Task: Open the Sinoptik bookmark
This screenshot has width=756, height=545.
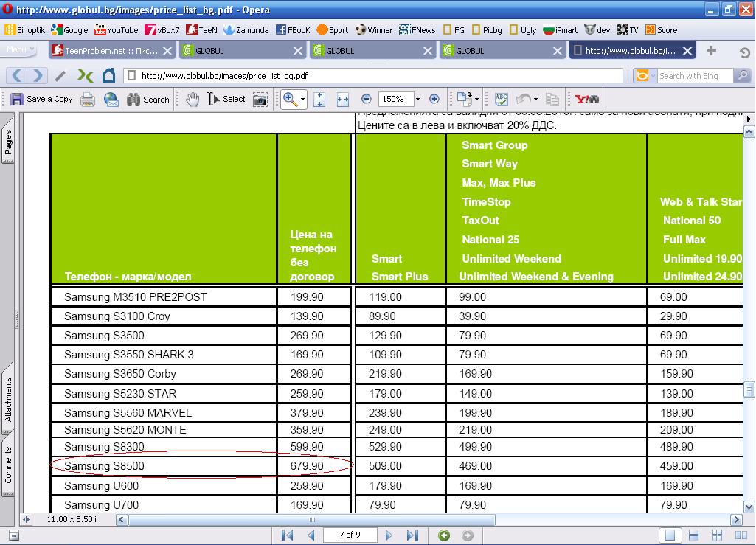Action: 24,30
